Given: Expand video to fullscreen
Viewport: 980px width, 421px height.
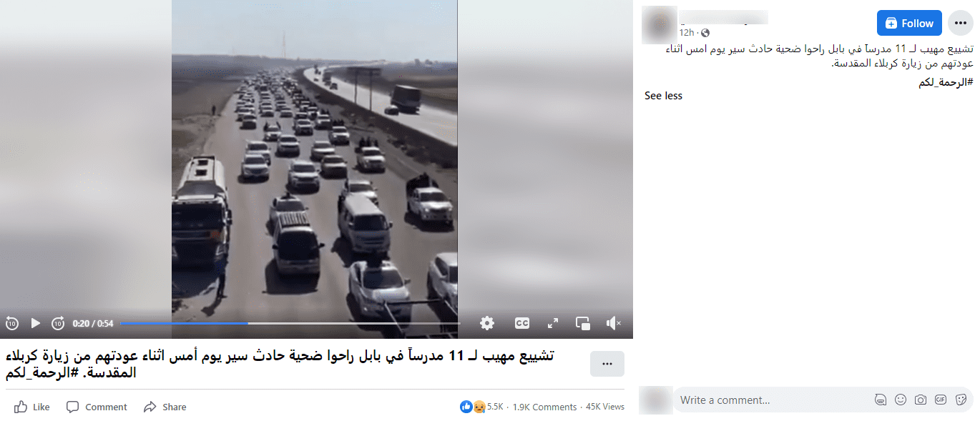Looking at the screenshot, I should point(553,323).
